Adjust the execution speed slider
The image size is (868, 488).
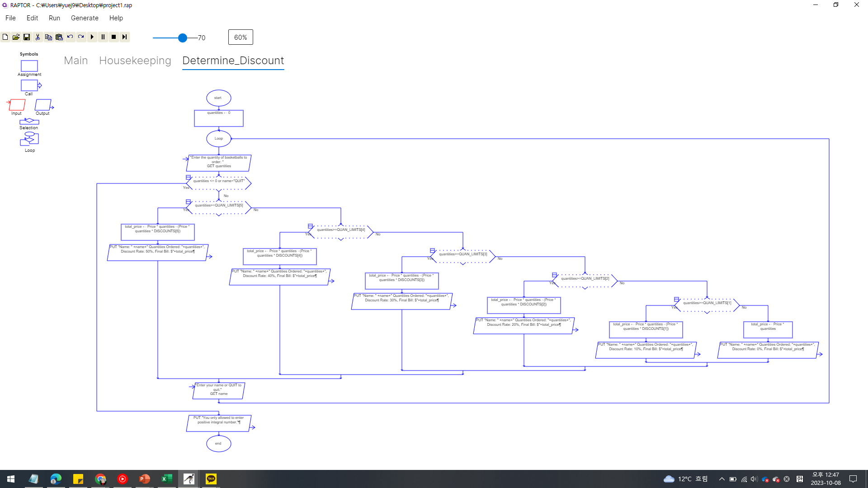pos(182,38)
